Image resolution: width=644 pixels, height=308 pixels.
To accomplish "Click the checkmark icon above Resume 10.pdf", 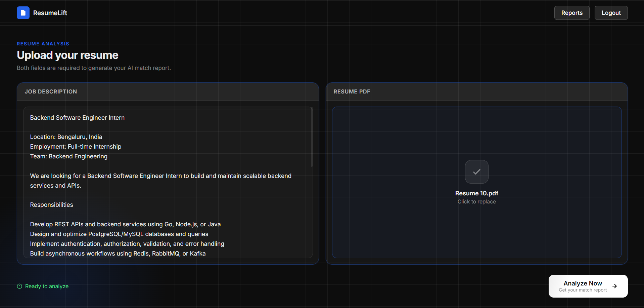I will pyautogui.click(x=476, y=172).
